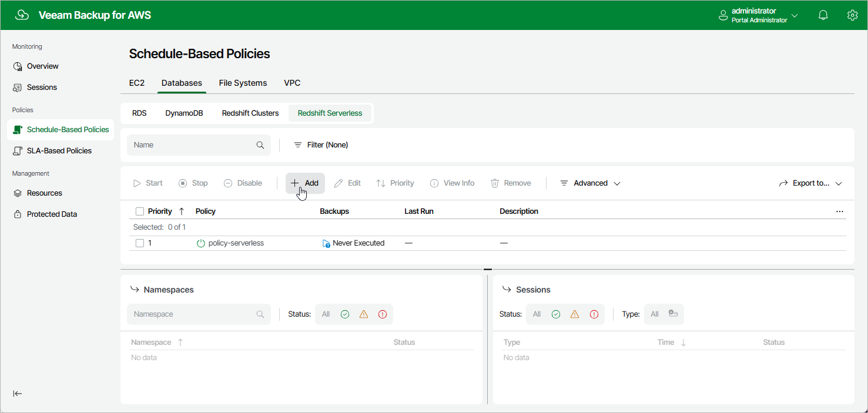This screenshot has height=413, width=868.
Task: Open the Advanced dropdown
Action: pos(590,183)
